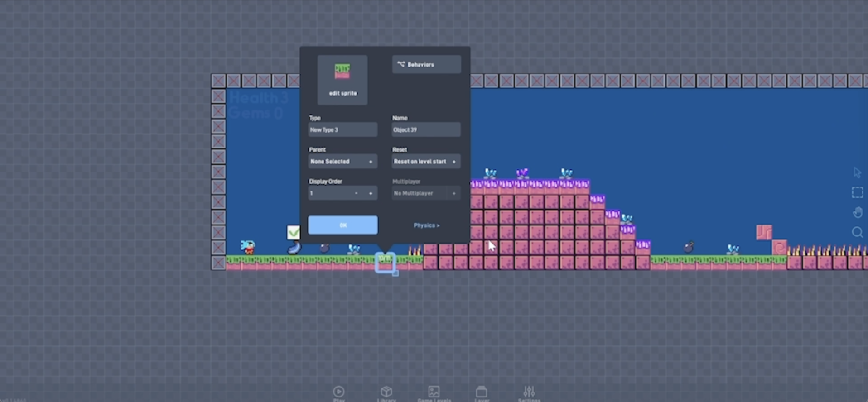868x402 pixels.
Task: Open the Library cube icon
Action: [386, 392]
